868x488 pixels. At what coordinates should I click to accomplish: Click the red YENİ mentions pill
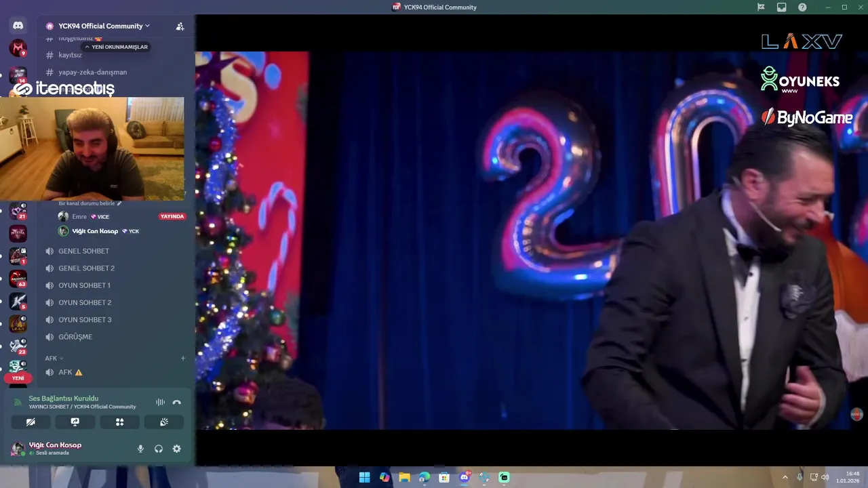coord(18,378)
